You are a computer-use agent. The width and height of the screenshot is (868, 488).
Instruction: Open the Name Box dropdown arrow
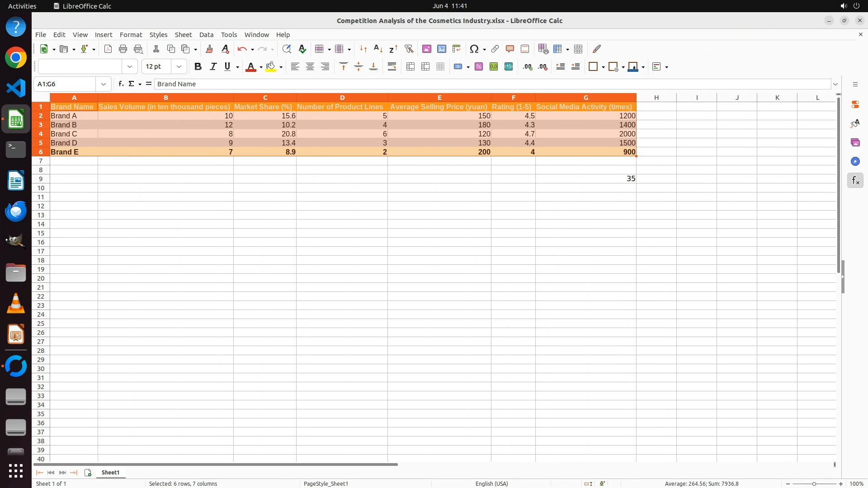click(104, 84)
